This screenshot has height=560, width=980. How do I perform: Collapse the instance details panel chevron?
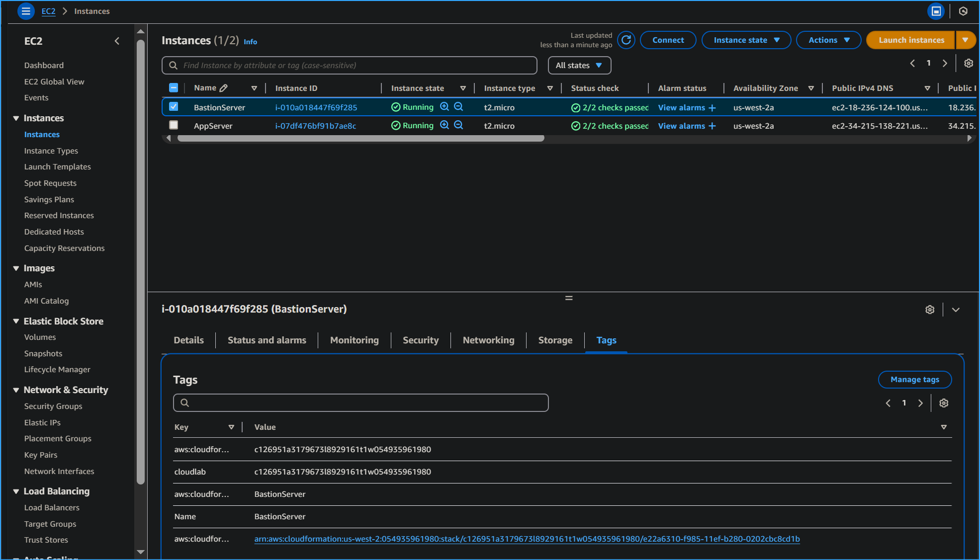tap(955, 310)
